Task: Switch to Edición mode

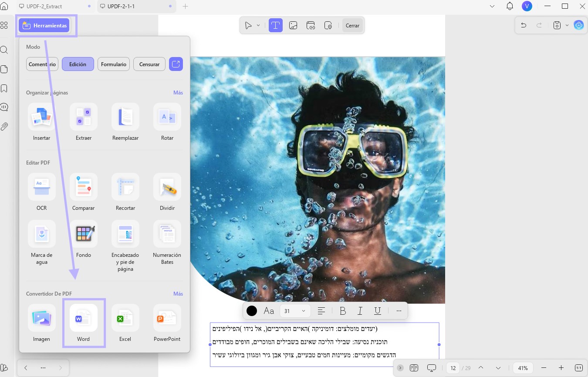Action: pyautogui.click(x=78, y=64)
